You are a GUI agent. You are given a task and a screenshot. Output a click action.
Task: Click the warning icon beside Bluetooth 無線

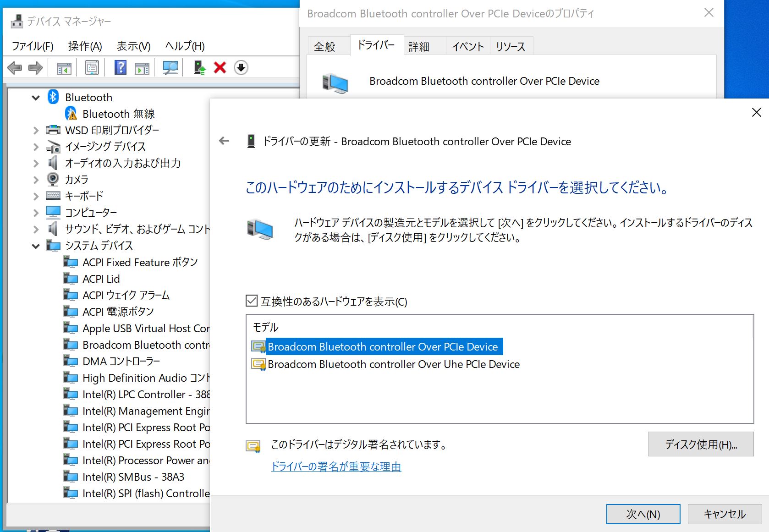[x=71, y=114]
